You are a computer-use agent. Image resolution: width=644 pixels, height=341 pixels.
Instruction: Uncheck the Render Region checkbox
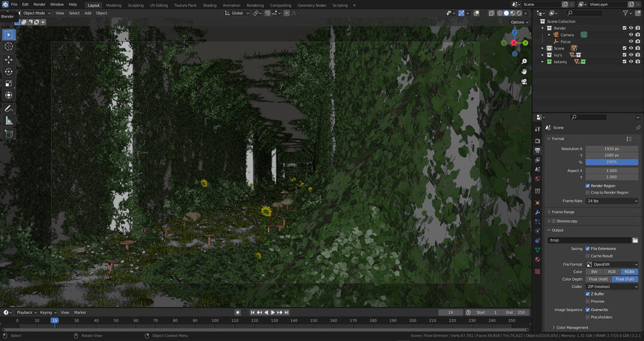click(588, 186)
